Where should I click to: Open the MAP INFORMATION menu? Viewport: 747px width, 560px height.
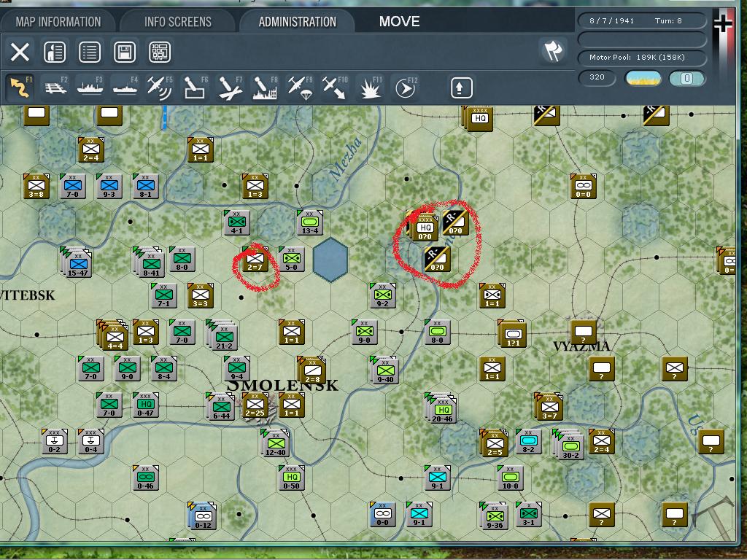click(58, 21)
